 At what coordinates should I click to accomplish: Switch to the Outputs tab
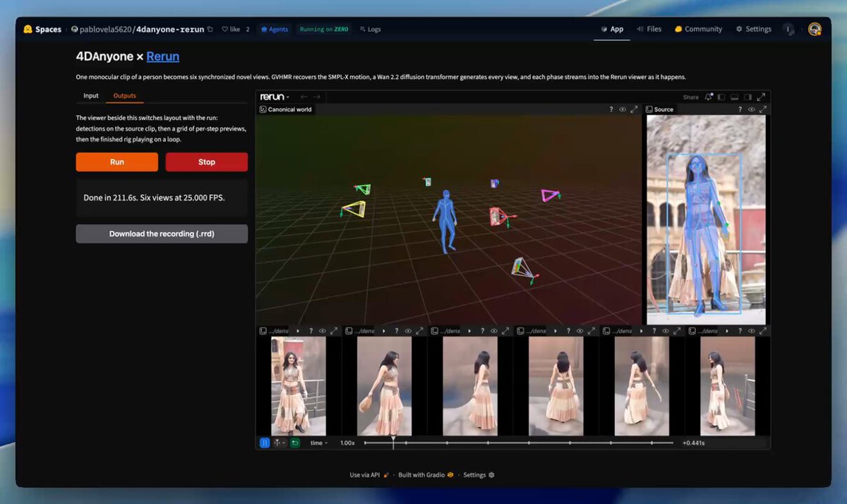pos(125,96)
